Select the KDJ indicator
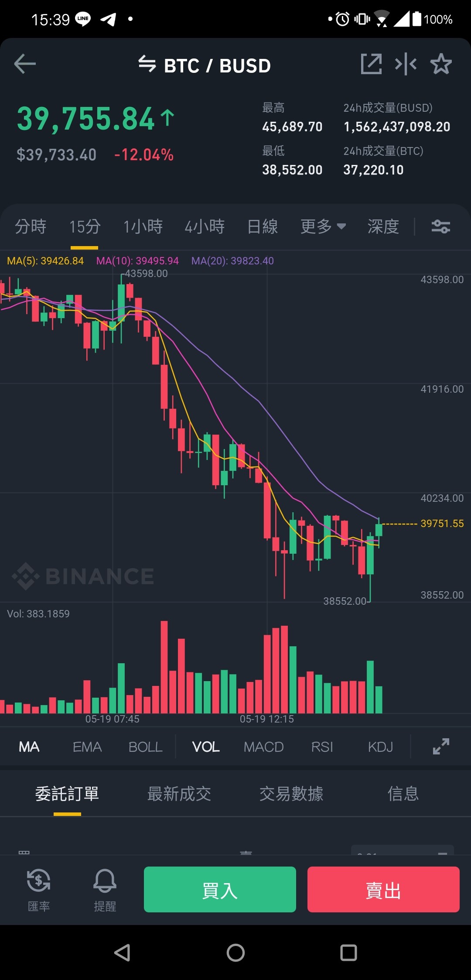 click(380, 747)
